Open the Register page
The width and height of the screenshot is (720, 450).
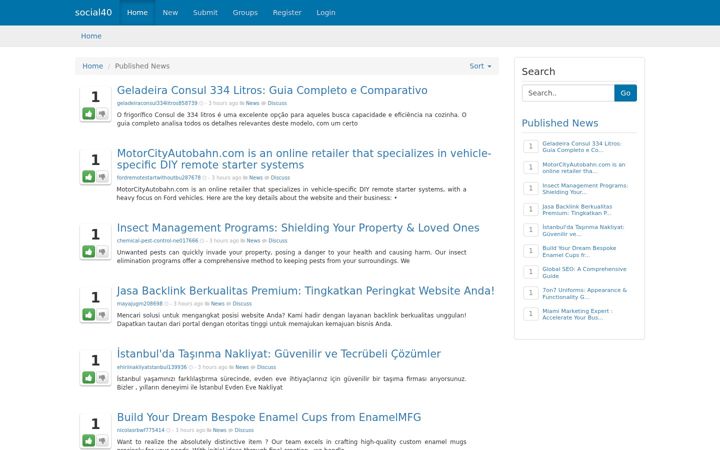click(x=287, y=12)
